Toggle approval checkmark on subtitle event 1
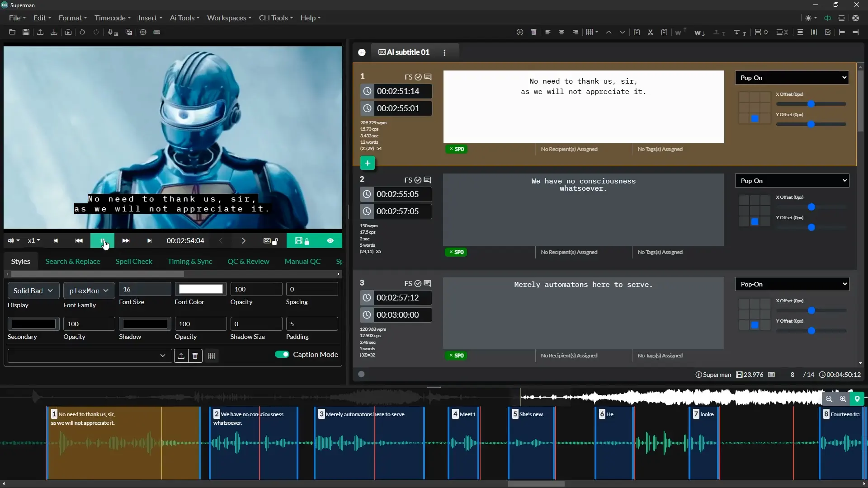 click(x=418, y=77)
